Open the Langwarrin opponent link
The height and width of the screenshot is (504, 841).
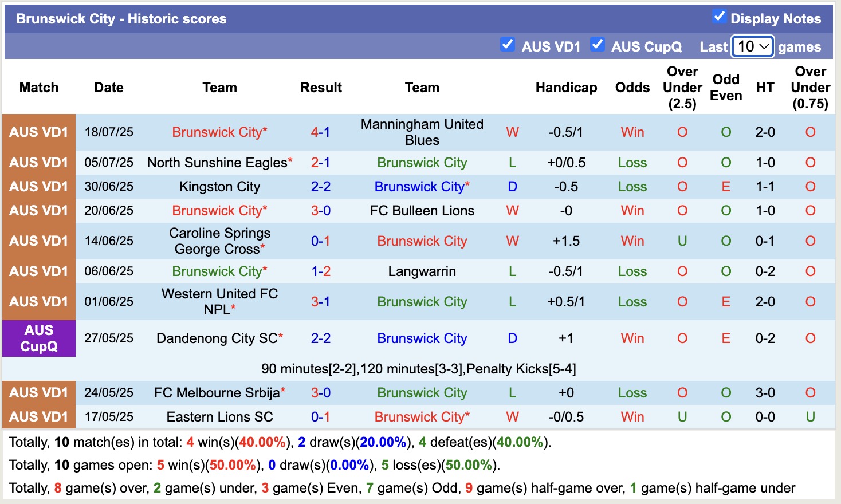coord(422,271)
